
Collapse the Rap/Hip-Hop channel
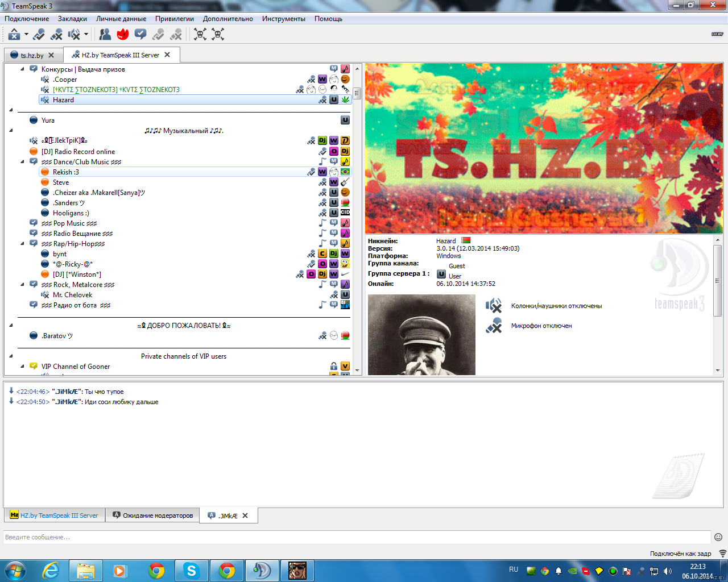point(22,244)
